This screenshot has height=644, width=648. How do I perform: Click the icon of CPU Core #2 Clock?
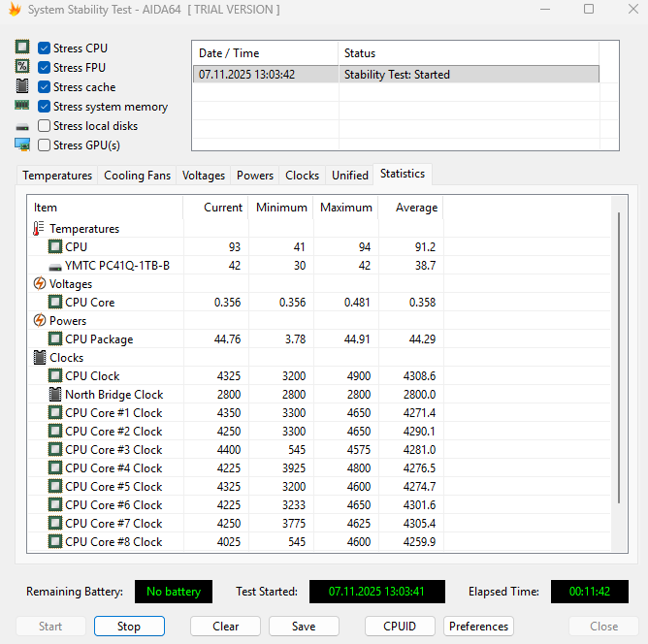pyautogui.click(x=55, y=431)
